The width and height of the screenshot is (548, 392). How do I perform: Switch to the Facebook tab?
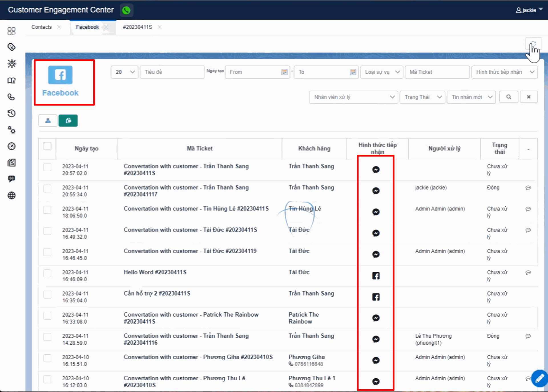click(x=87, y=27)
